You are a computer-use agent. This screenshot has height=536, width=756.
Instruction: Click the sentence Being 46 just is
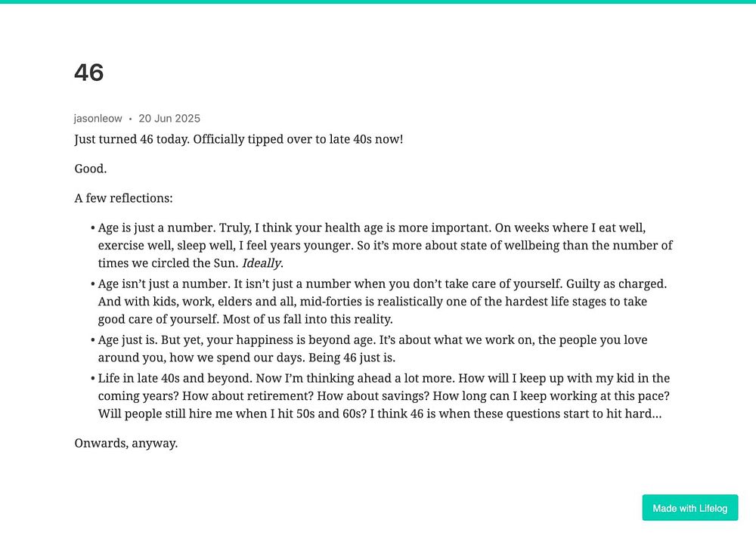352,358
